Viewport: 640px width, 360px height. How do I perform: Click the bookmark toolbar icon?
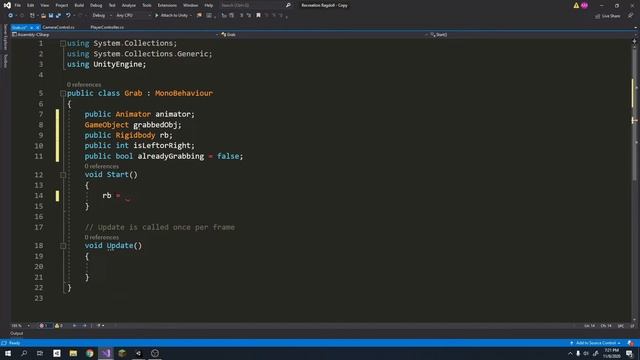click(x=258, y=16)
